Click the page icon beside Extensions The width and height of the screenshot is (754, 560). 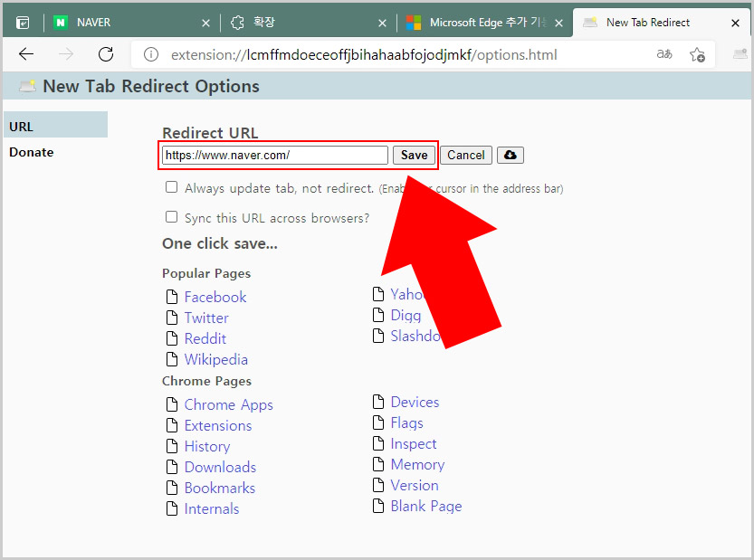(x=172, y=425)
